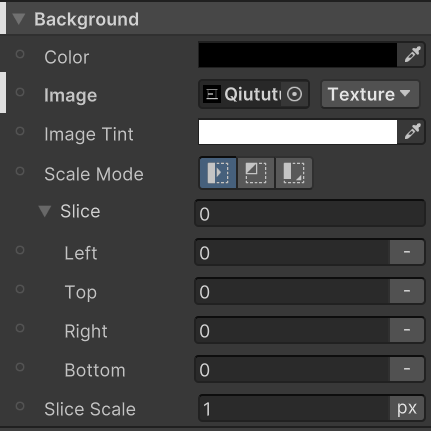This screenshot has height=431, width=431.
Task: Click the black background Color swatch
Action: coord(298,55)
